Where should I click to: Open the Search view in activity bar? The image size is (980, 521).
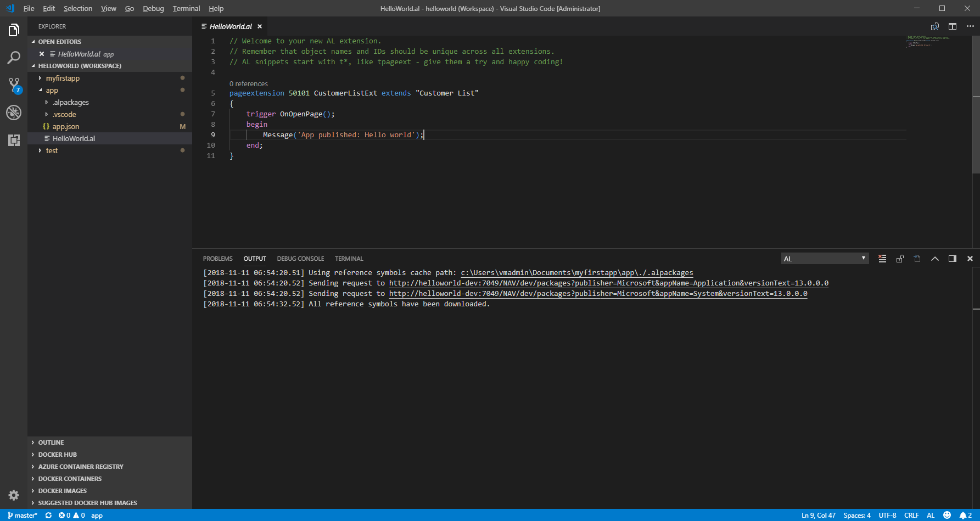pos(14,58)
